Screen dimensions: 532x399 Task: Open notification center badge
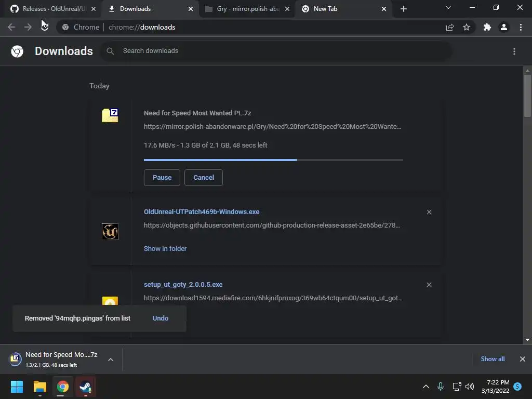[517, 387]
